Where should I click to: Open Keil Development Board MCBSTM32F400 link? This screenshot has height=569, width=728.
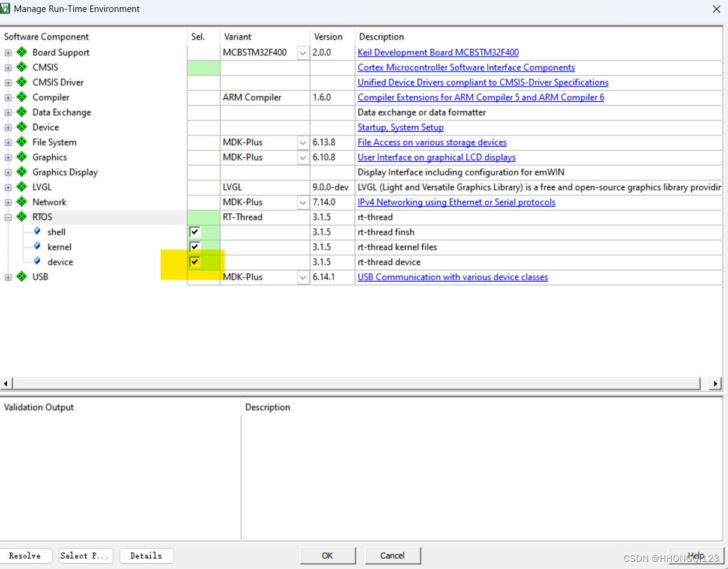coord(438,53)
